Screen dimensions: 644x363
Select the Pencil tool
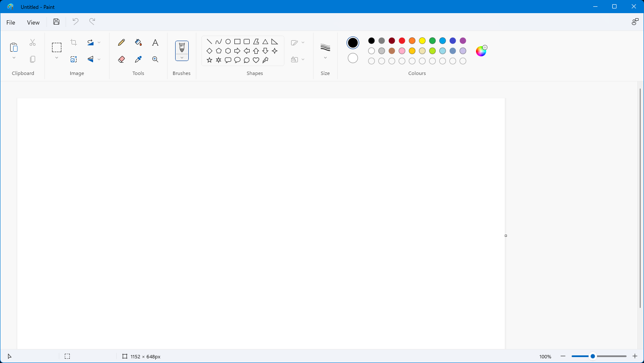pyautogui.click(x=121, y=42)
